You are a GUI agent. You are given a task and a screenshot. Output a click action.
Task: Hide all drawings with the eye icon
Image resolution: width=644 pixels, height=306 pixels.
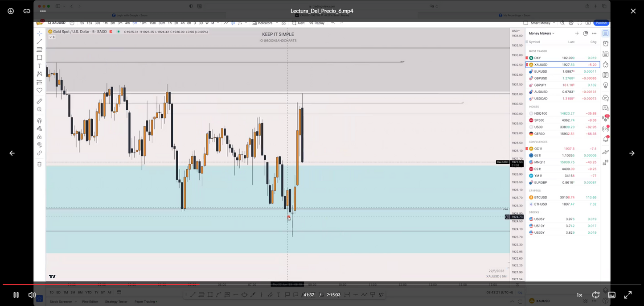click(39, 145)
